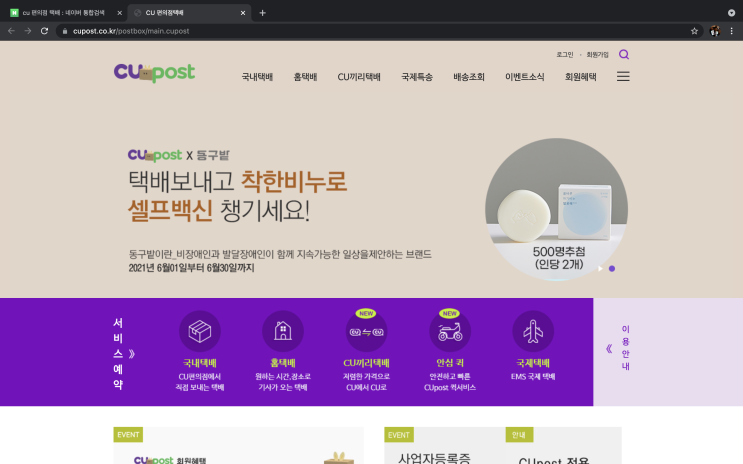
Task: Click the banner slide play arrow
Action: coord(600,269)
